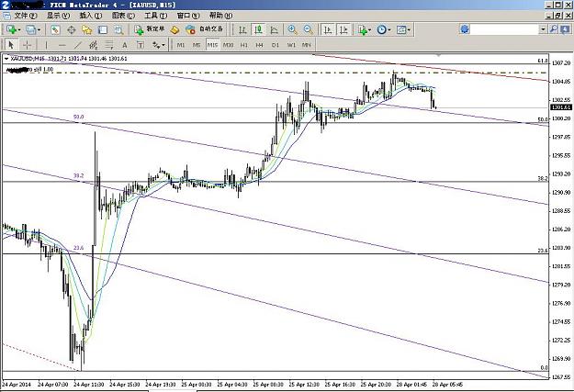
Task: Open the new chart icon
Action: pos(11,29)
